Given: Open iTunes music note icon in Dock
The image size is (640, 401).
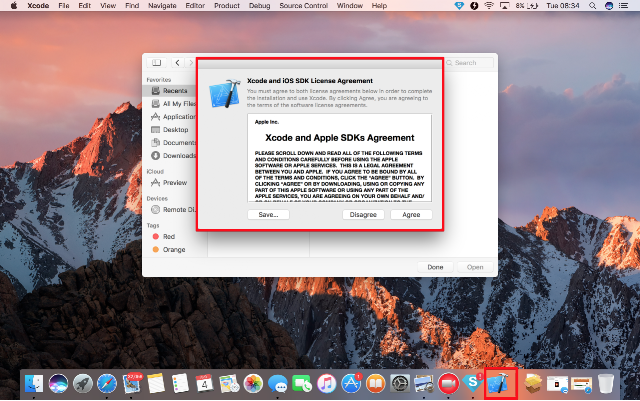Looking at the screenshot, I should point(327,384).
